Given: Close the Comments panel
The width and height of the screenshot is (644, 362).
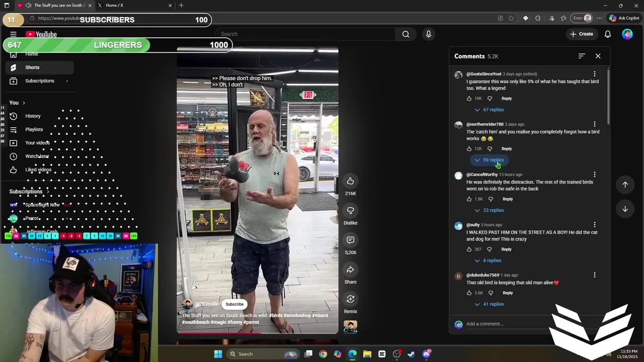Looking at the screenshot, I should pos(598,56).
